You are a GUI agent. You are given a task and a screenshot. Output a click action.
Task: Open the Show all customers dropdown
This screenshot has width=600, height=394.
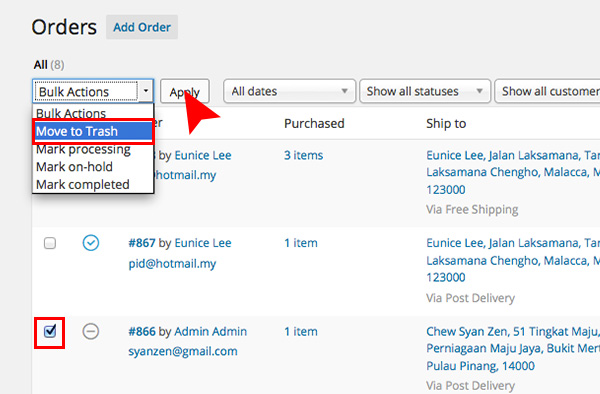pos(548,91)
